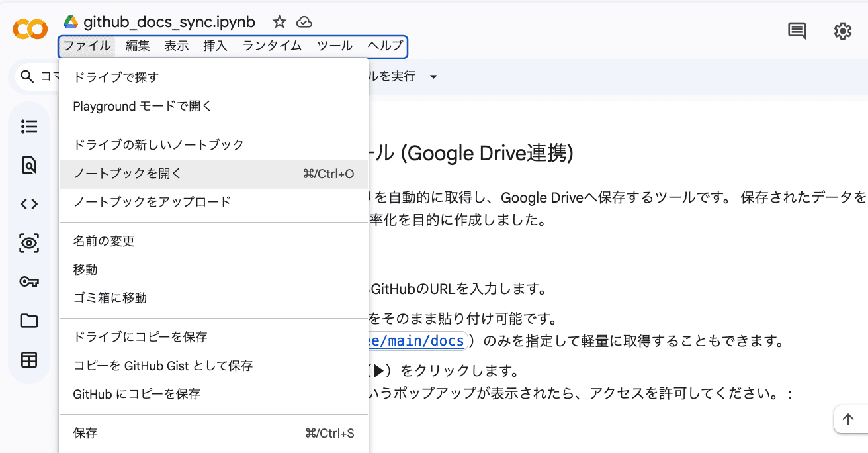This screenshot has width=868, height=453.
Task: Select ノートブックを開く from the File menu
Action: [x=126, y=174]
